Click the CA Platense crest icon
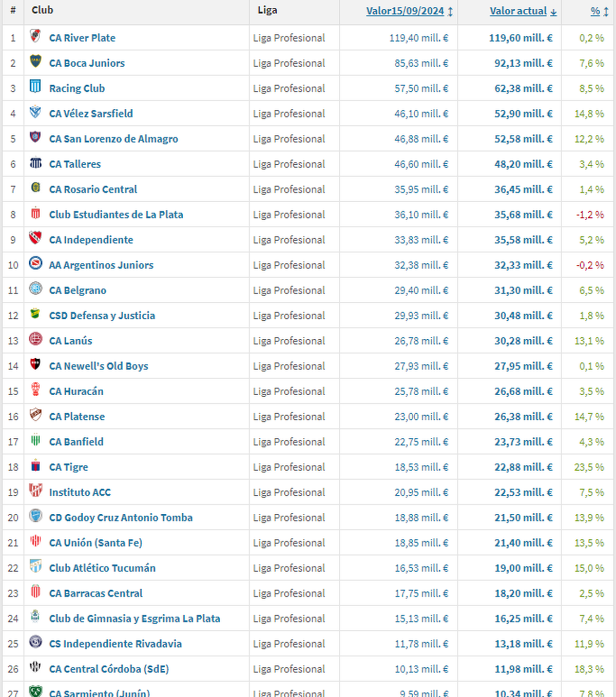The height and width of the screenshot is (697, 616). coord(35,414)
